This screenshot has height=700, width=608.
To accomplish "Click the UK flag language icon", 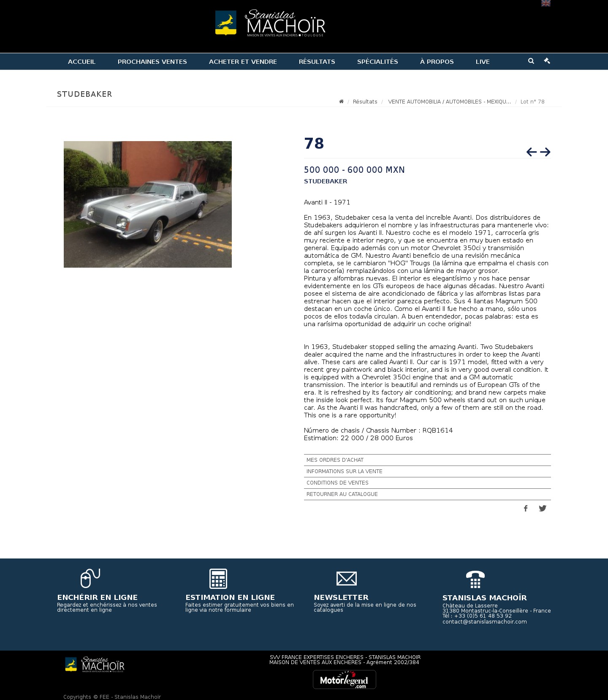I will (546, 3).
